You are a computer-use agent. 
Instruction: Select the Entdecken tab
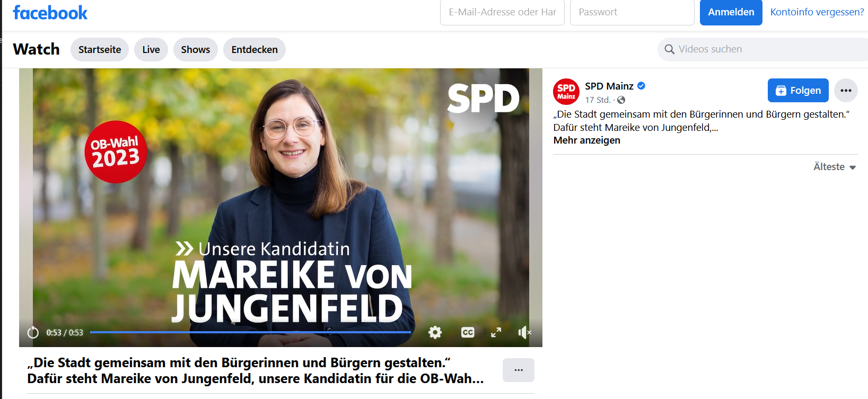(x=255, y=49)
